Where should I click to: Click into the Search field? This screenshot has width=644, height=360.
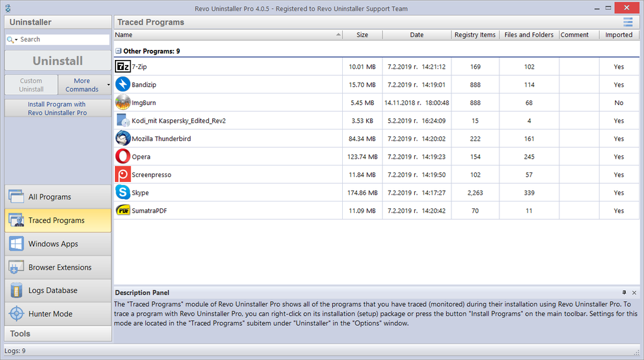(64, 39)
